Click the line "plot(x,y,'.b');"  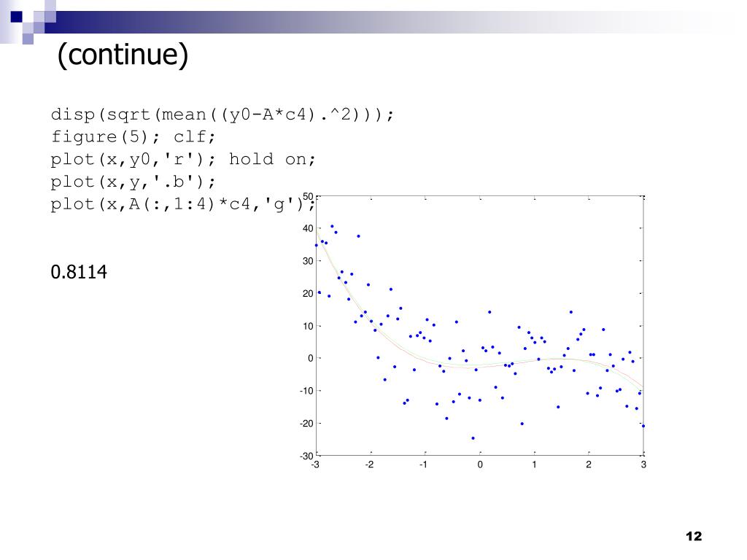[x=133, y=182]
